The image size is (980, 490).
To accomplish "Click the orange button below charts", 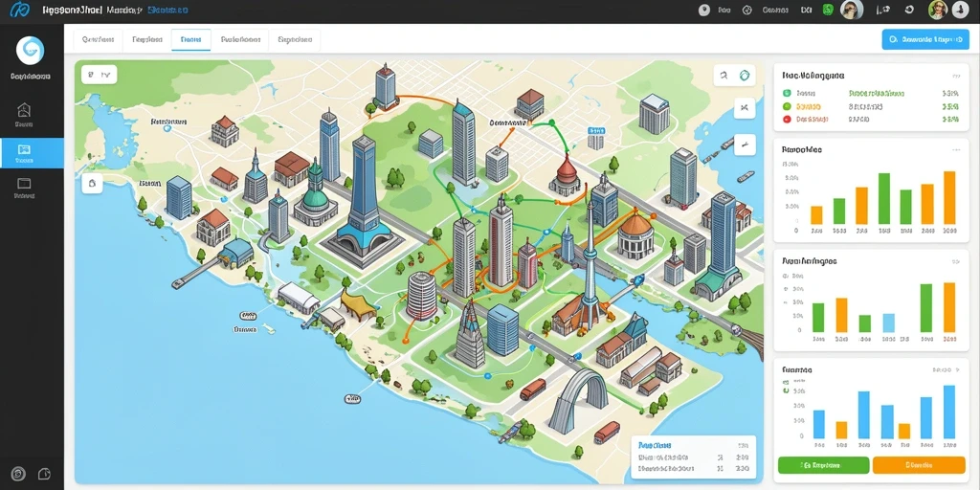I will pos(919,465).
